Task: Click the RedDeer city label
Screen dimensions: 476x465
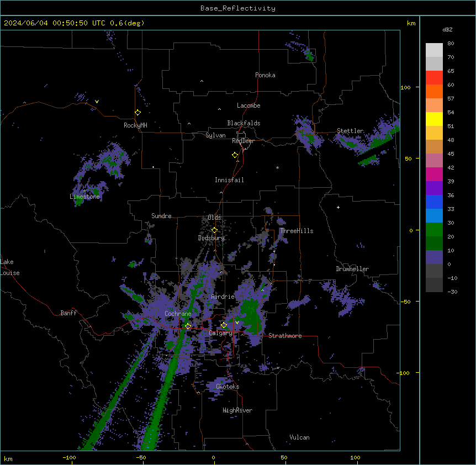Action: tap(243, 141)
